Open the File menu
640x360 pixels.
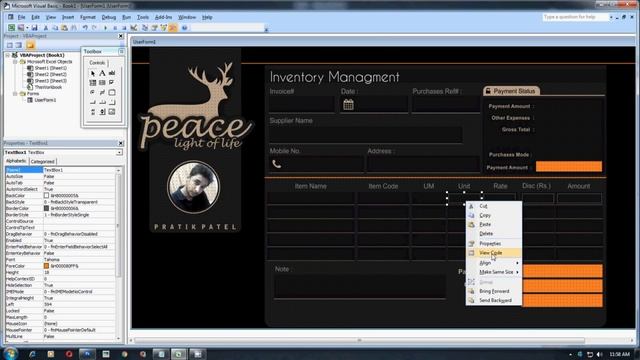coord(21,17)
